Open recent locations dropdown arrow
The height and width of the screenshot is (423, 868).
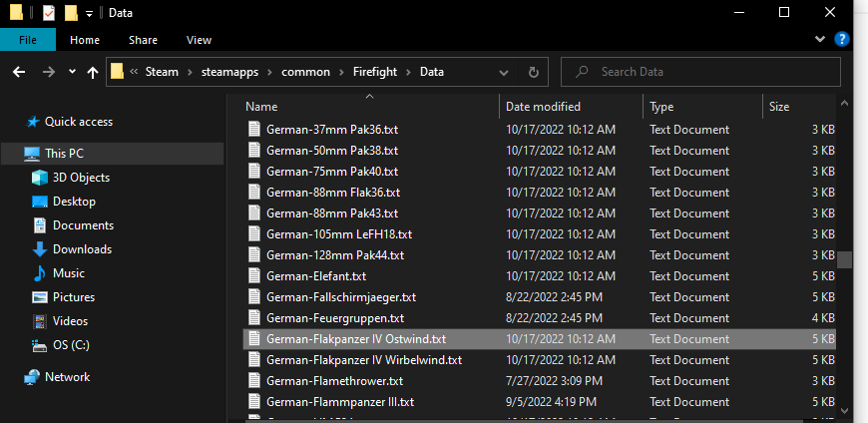(72, 73)
